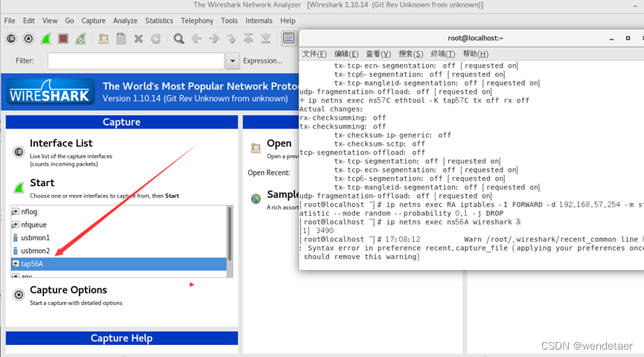Open the Tools menu
This screenshot has height=357, width=644.
coord(229,21)
